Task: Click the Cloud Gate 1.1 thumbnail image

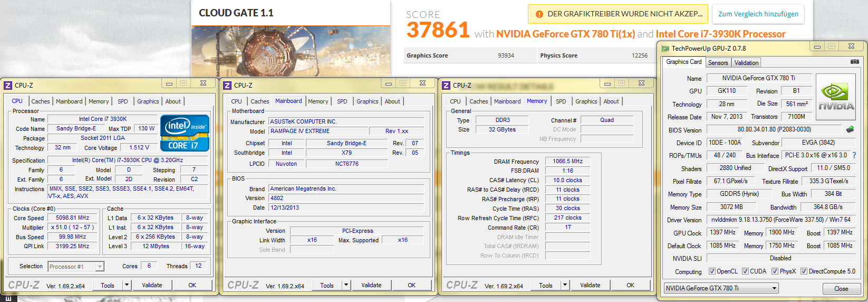Action: coord(291,51)
